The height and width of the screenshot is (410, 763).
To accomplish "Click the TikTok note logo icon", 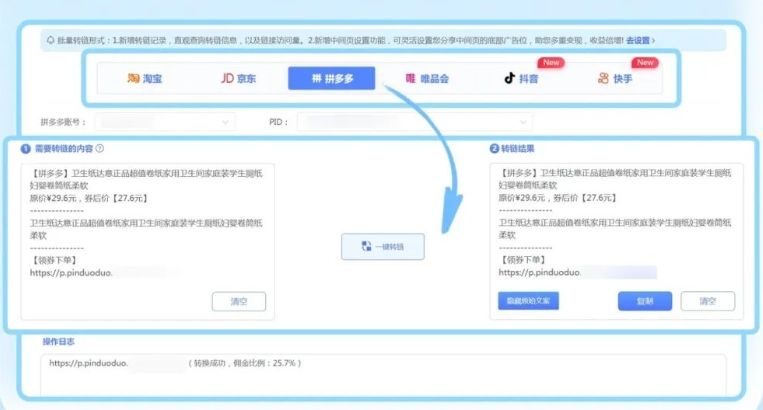I will tap(509, 78).
